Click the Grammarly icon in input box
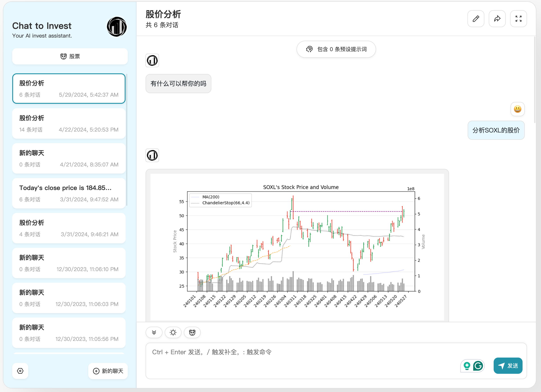541x392 pixels. [x=478, y=366]
